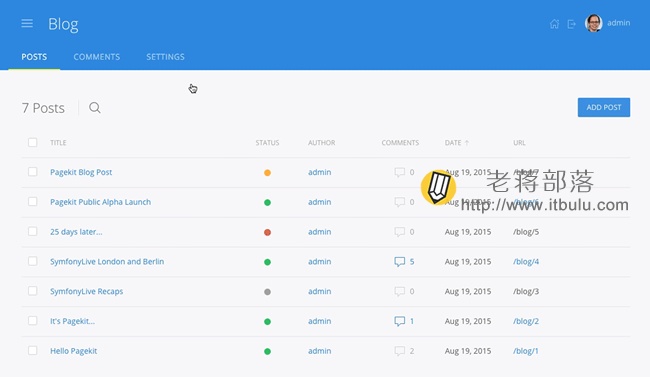The width and height of the screenshot is (650, 377).
Task: Sort by the Comments column header
Action: (x=400, y=143)
